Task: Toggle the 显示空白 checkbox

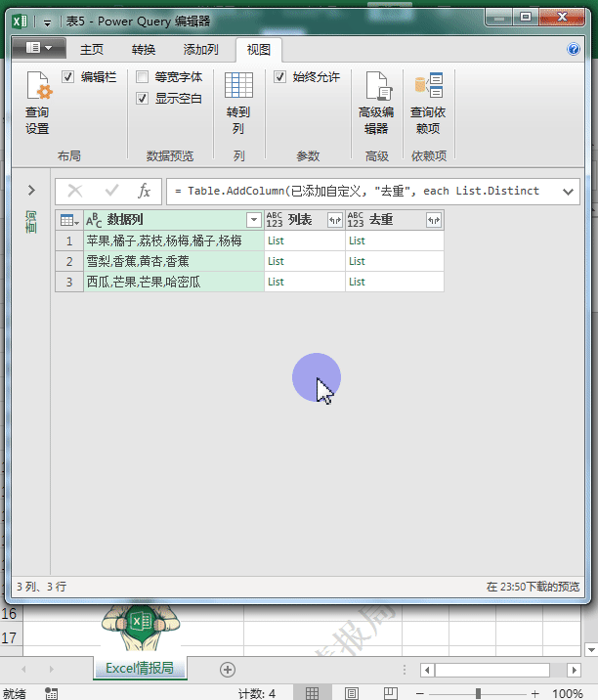Action: click(x=143, y=99)
